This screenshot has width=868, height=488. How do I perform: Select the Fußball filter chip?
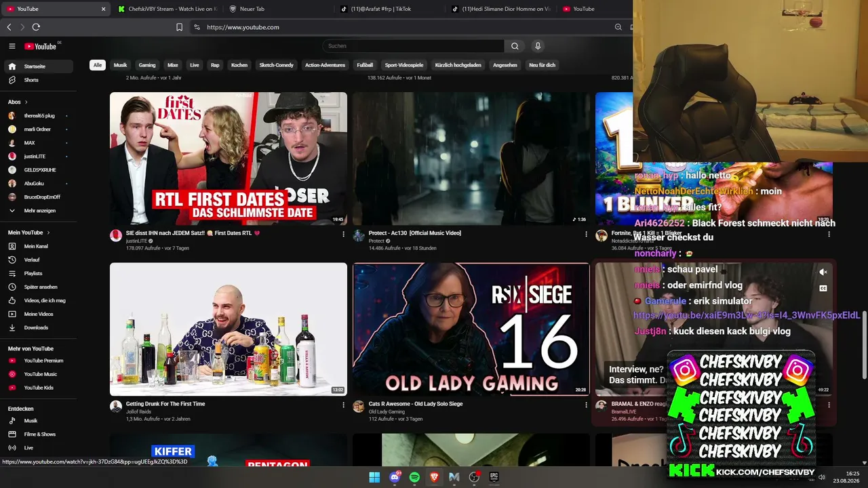365,65
